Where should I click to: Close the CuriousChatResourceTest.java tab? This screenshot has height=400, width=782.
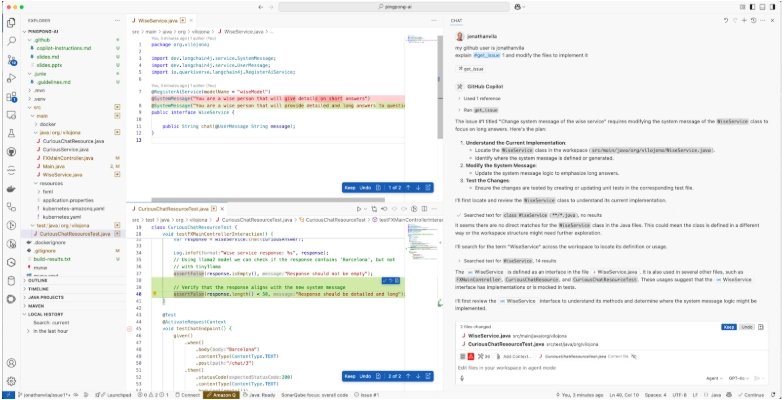222,209
